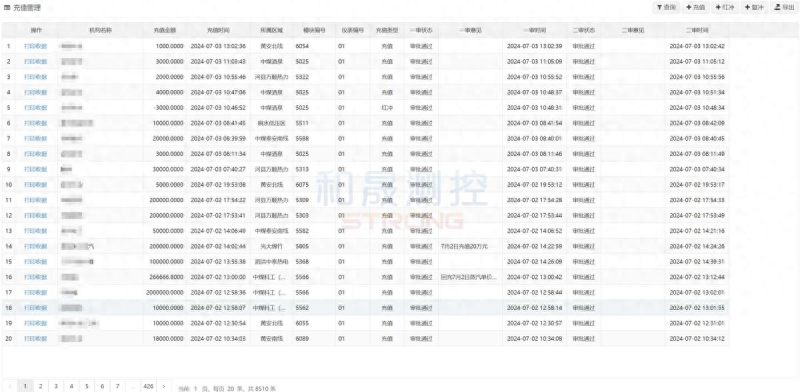Click second-review time 2024-07-03 13:02:42
Screen dimensions: 800x392
pyautogui.click(x=697, y=46)
